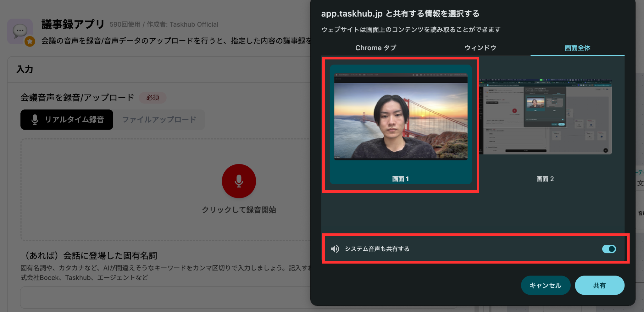This screenshot has height=312, width=644.
Task: Disable the system audio sharing toggle
Action: (x=609, y=249)
